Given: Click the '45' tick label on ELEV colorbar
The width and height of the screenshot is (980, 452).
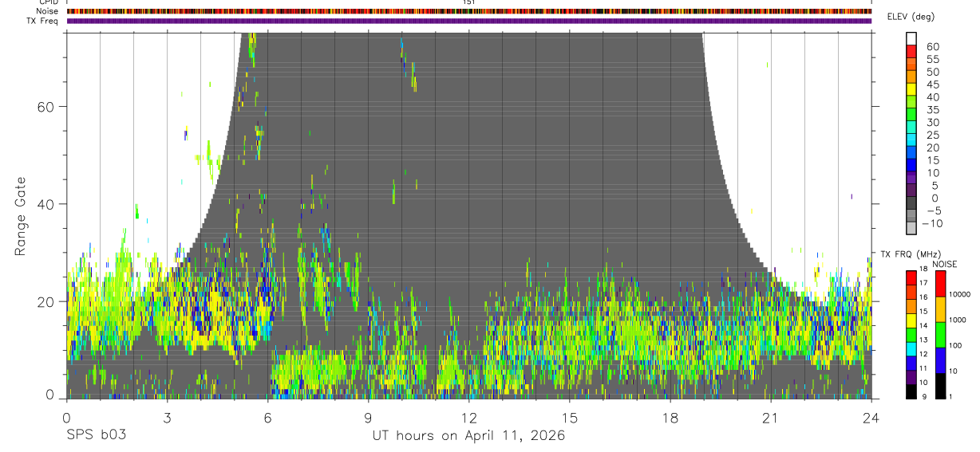Looking at the screenshot, I should 932,85.
